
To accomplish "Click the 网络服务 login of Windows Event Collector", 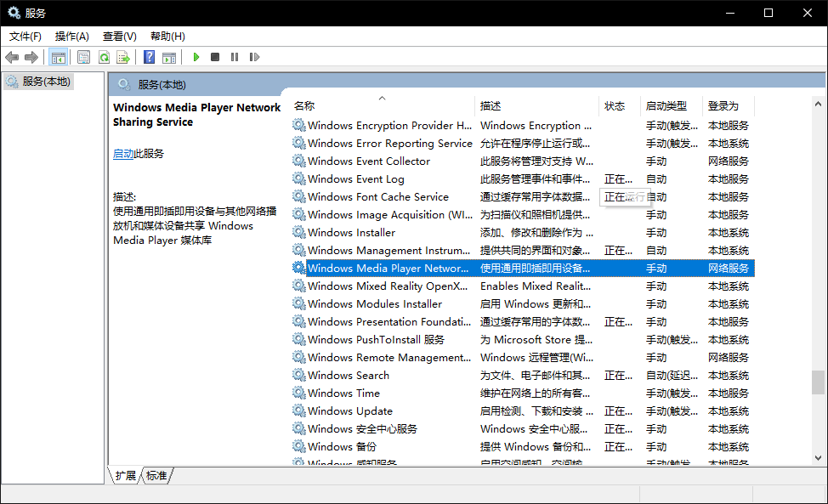I will tap(729, 161).
